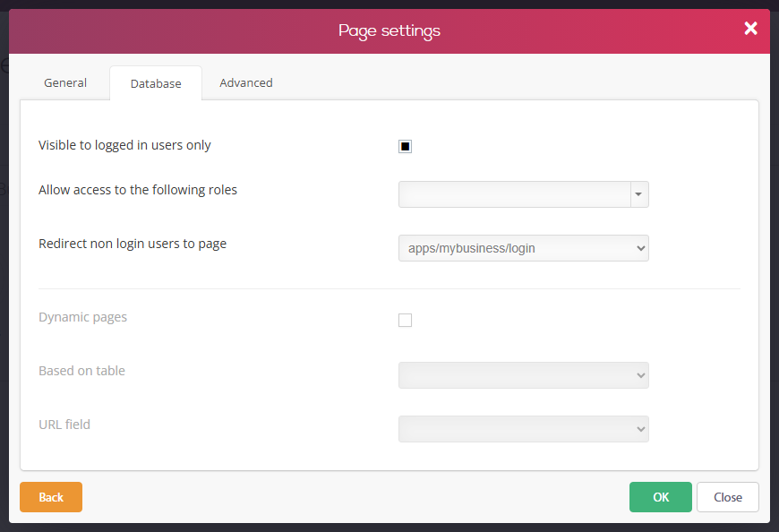779x532 pixels.
Task: Open the redirect page dropdown apps/mybusiness/login
Action: (524, 248)
